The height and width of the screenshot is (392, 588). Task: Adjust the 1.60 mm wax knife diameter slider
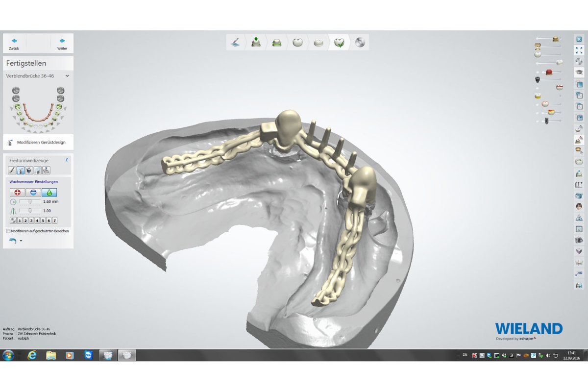30,201
